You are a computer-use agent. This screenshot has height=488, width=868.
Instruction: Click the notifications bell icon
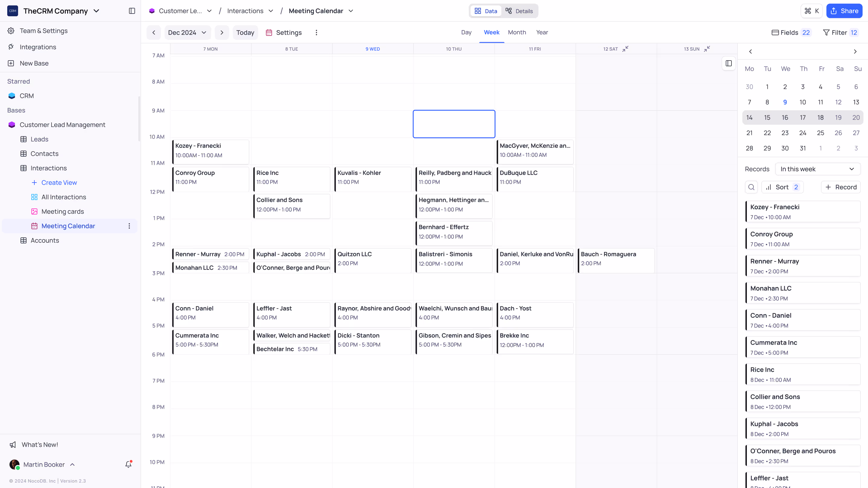[x=128, y=465]
